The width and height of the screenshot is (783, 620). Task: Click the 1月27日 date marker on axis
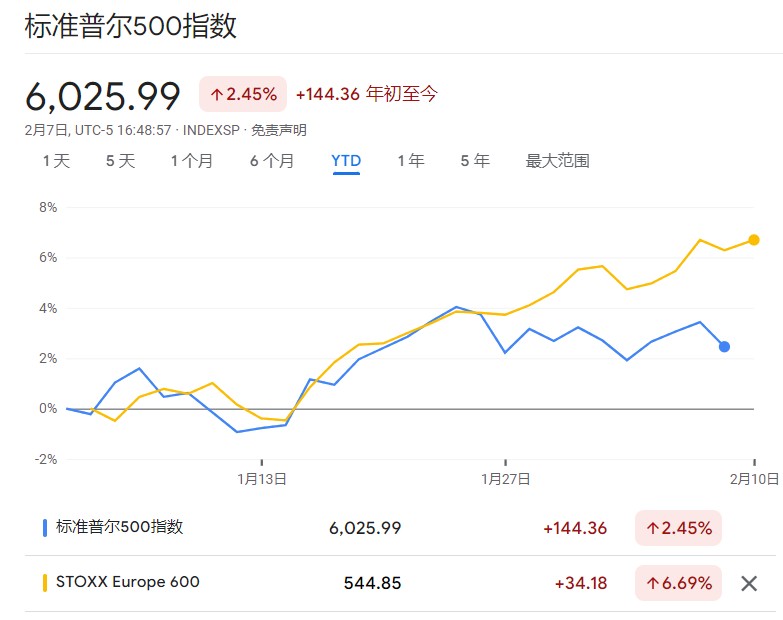click(505, 479)
